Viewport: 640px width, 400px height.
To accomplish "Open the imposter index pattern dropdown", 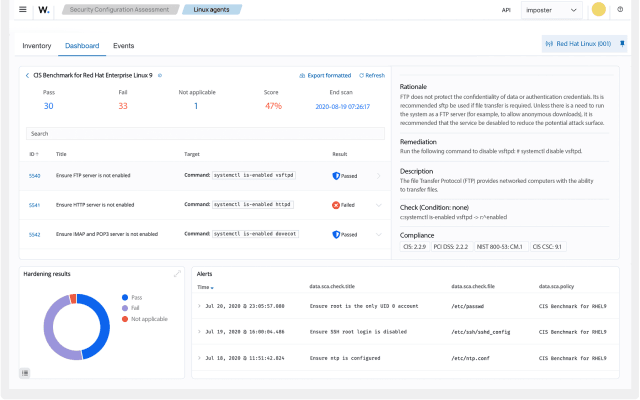I will [551, 10].
